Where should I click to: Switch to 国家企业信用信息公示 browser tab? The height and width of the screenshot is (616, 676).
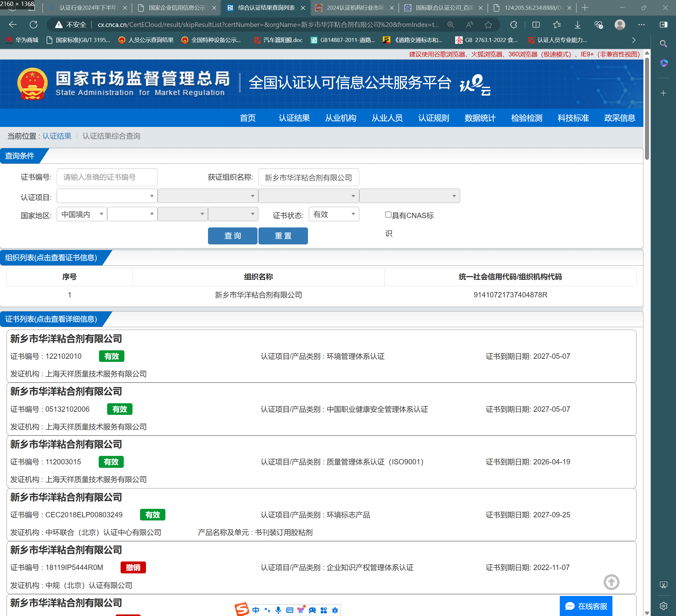pyautogui.click(x=177, y=8)
